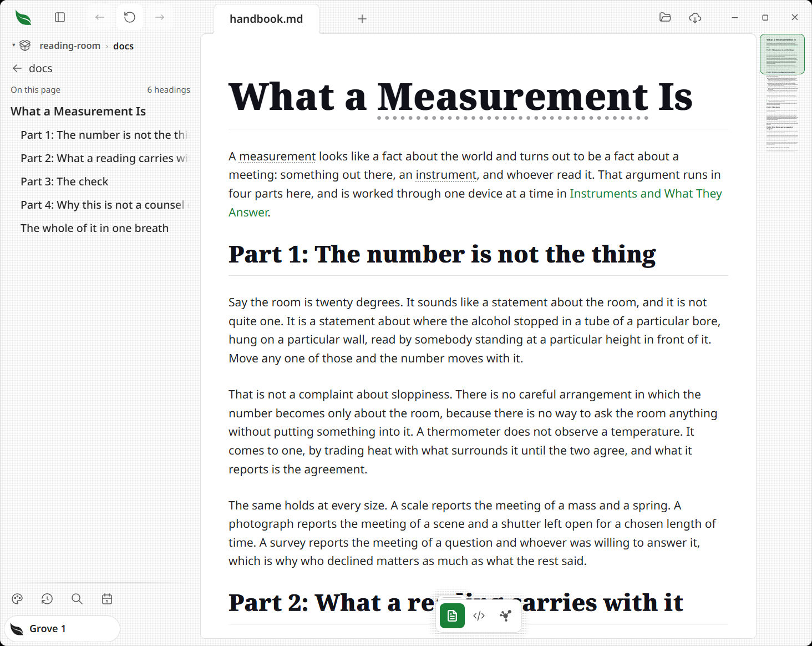Open a new tab with the plus icon
This screenshot has width=812, height=646.
pyautogui.click(x=362, y=19)
